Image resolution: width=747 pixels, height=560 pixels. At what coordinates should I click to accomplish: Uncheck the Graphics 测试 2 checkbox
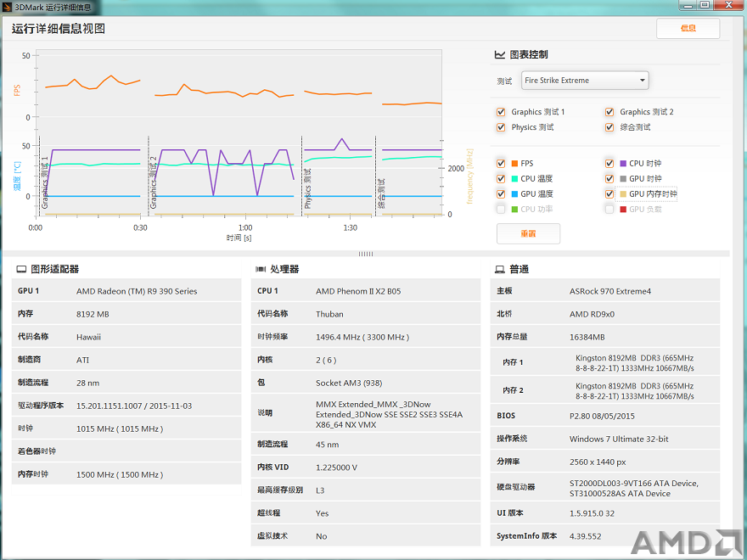click(609, 112)
